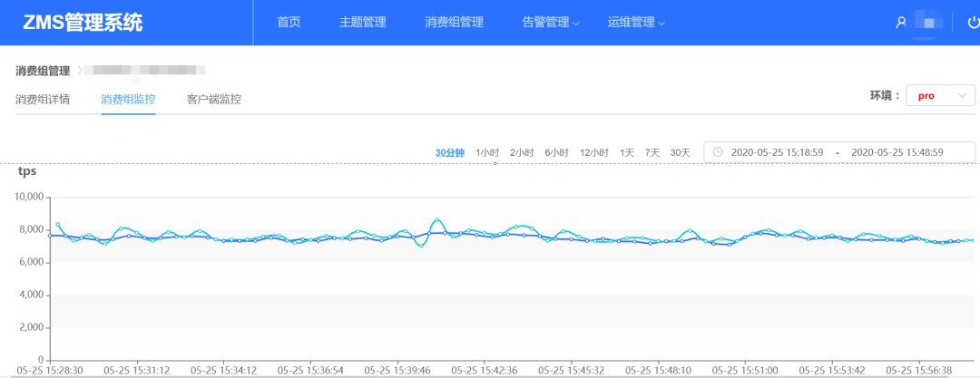
Task: Click x-axis label 05-25 15:53:42
Action: coord(831,370)
